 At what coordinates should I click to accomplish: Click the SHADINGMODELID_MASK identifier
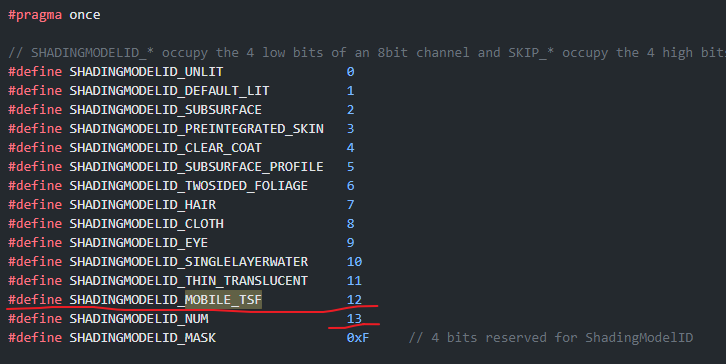point(143,338)
